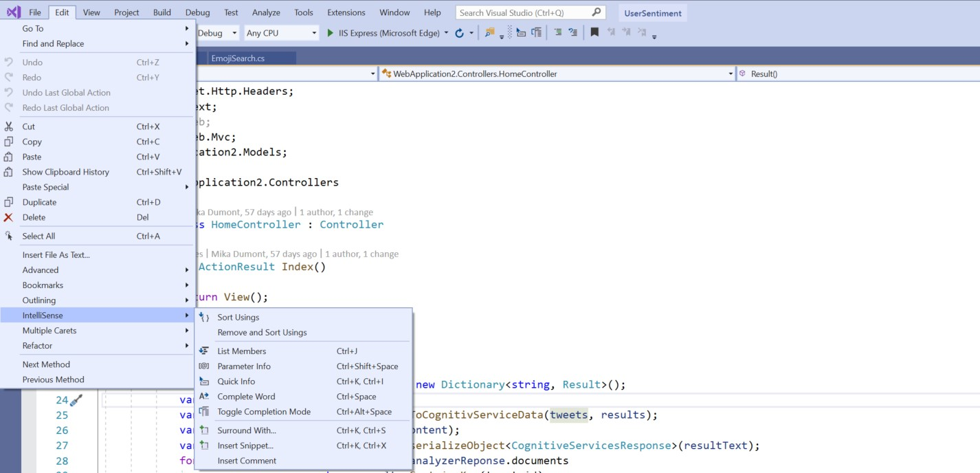Click the Cut scissors icon in Edit menu
Viewport: 980px width, 473px height.
pyautogui.click(x=9, y=126)
